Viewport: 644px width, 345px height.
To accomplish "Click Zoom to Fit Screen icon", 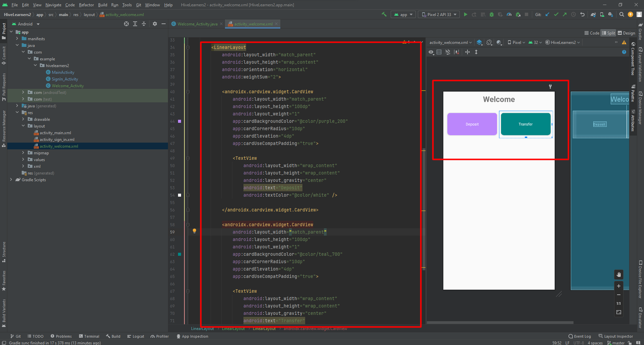I will point(619,312).
